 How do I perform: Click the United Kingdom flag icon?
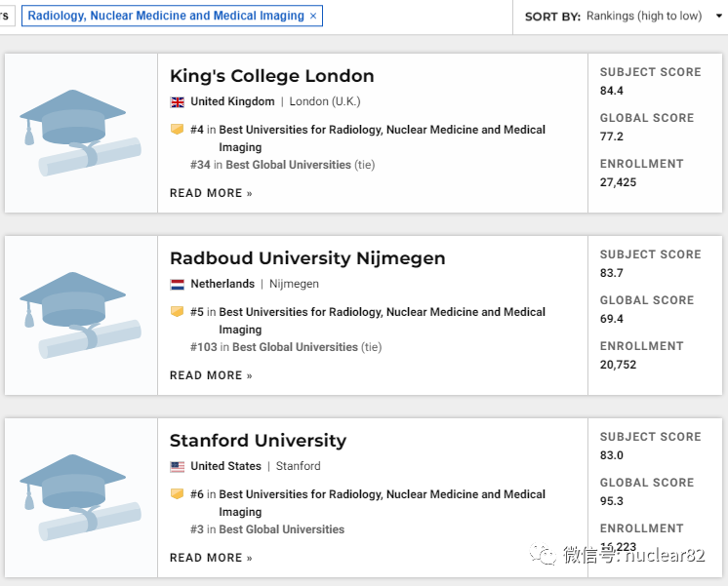178,101
